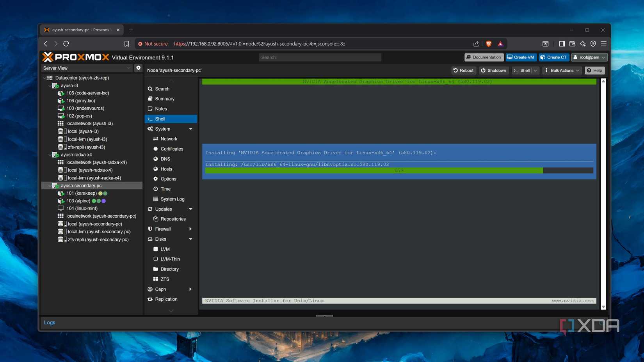Click the browser back arrow icon
The height and width of the screenshot is (362, 644).
point(46,44)
